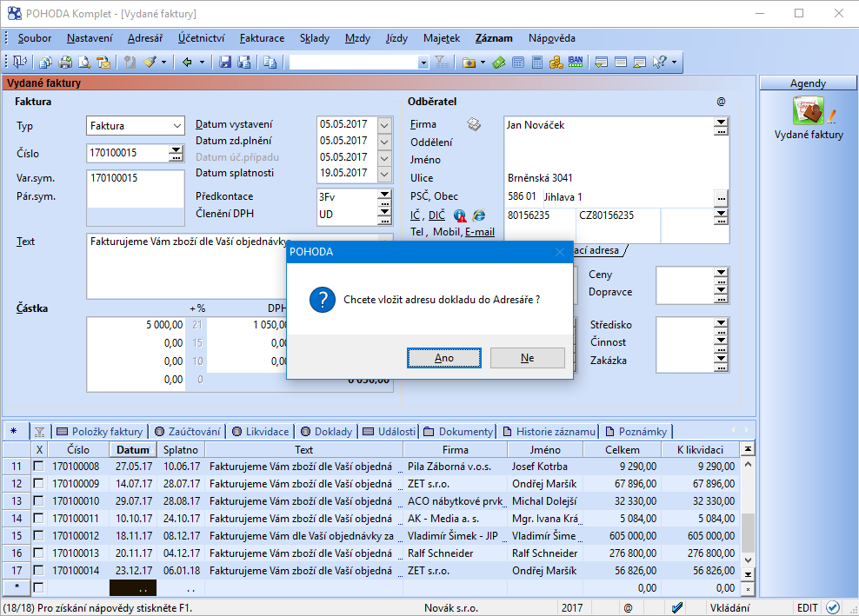Open the Datum zd.plnění date dropdown
Screen dimensions: 859x616
384,142
